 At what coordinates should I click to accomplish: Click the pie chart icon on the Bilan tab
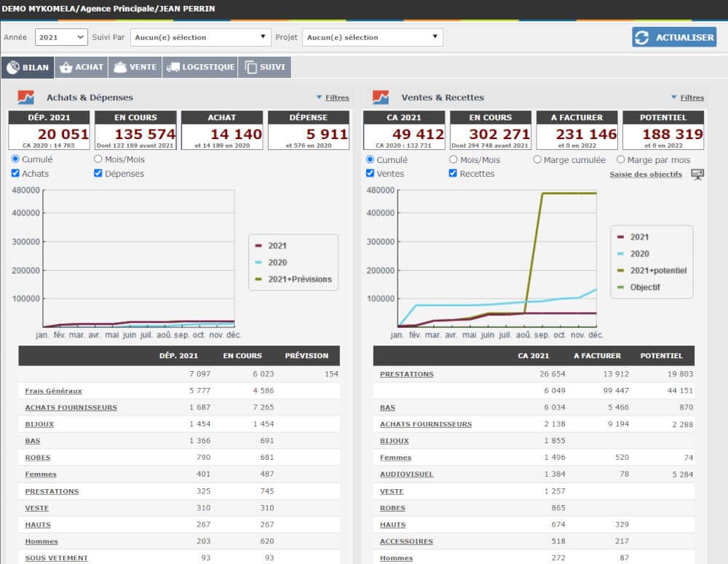tap(13, 67)
